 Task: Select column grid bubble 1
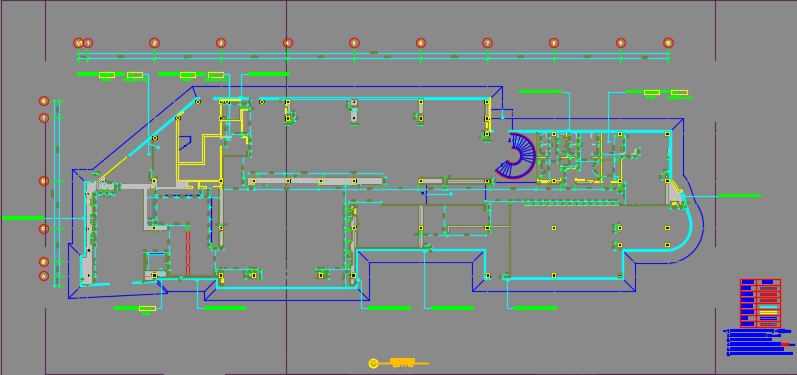[x=88, y=43]
